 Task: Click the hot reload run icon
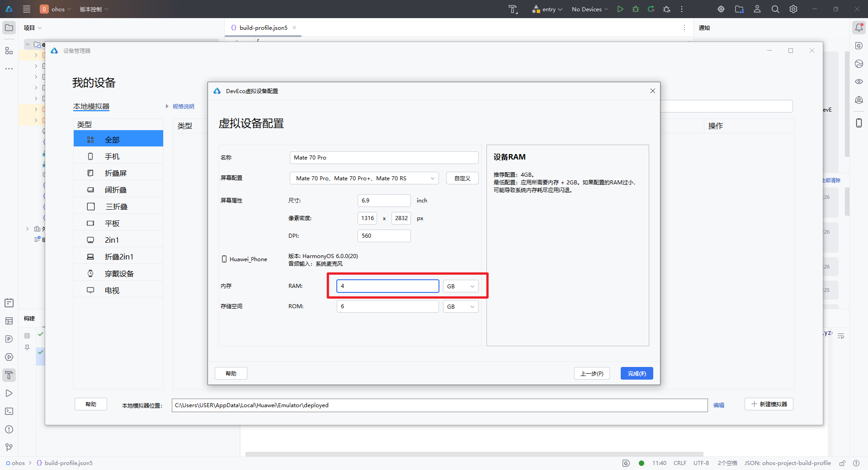click(x=651, y=9)
